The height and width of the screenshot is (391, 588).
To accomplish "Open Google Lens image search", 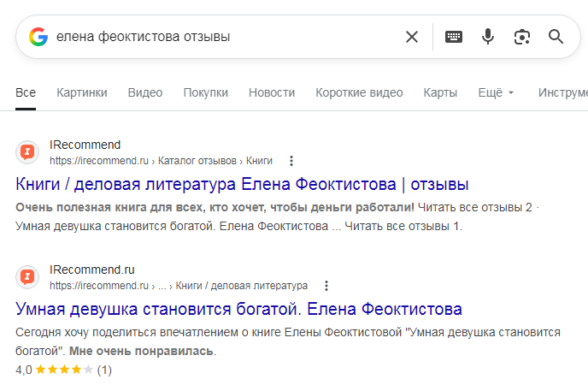I will 522,37.
